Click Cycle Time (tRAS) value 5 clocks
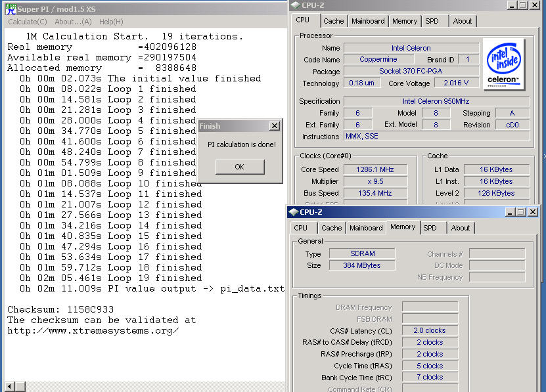 (x=430, y=366)
